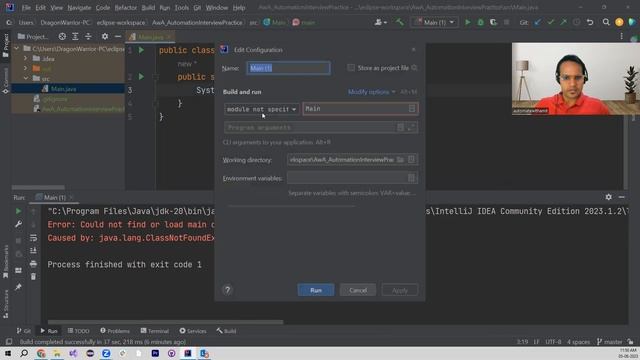Click Rerun green arrow in Run panel
Image resolution: width=640 pixels, height=360 pixels.
18,211
